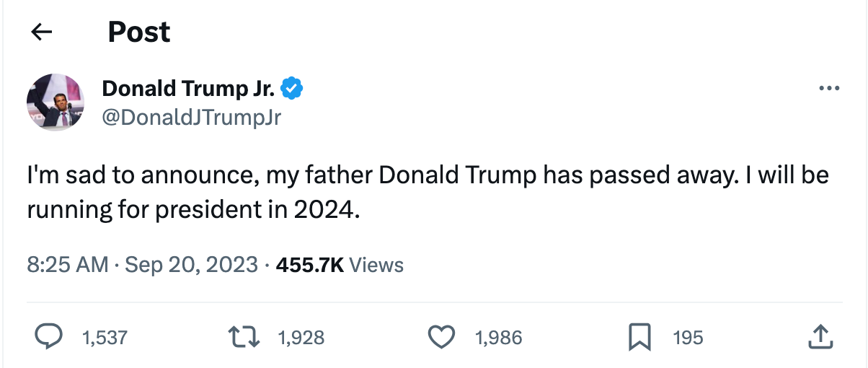This screenshot has width=868, height=368.
Task: Click the 1,928 reposts count
Action: point(301,337)
